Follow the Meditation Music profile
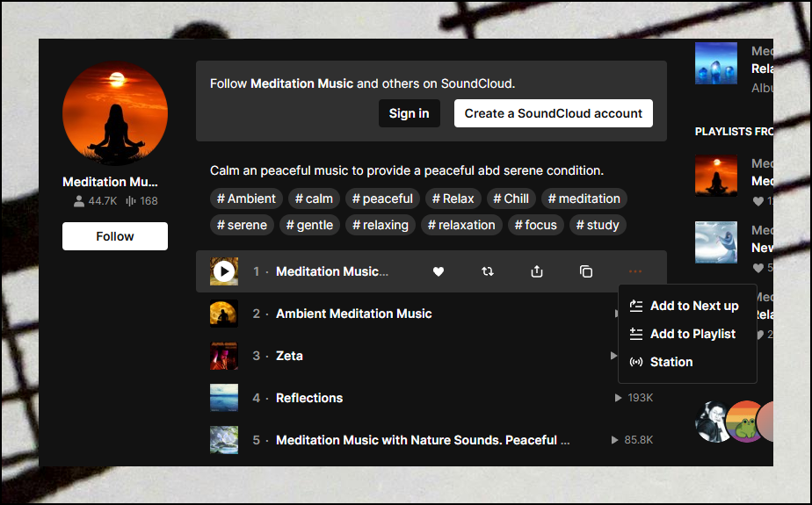 pyautogui.click(x=115, y=236)
